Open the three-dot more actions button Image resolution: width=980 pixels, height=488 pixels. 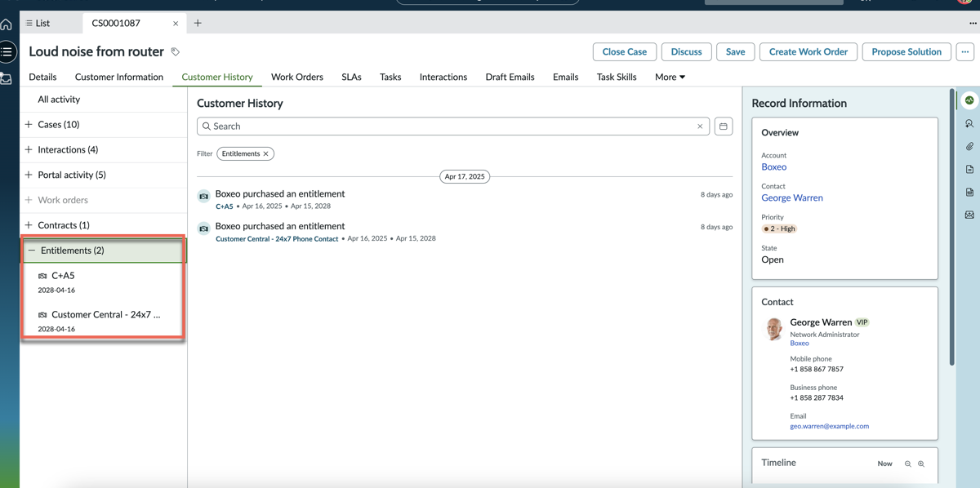point(965,51)
